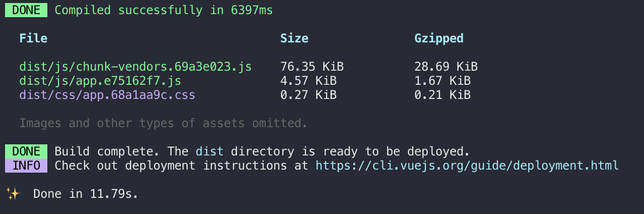Viewport: 644px width, 214px height.
Task: Click the 4.57 KiB size value
Action: coord(308,81)
